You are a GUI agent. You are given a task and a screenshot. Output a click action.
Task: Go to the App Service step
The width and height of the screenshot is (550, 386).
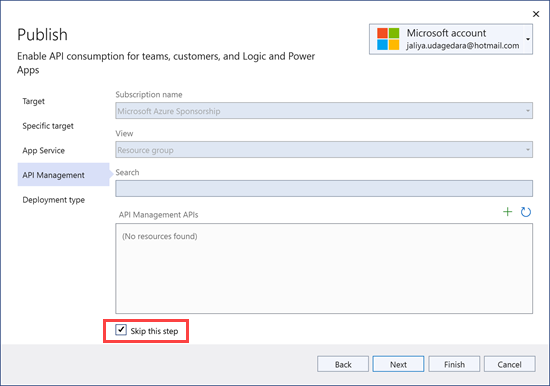tap(43, 151)
